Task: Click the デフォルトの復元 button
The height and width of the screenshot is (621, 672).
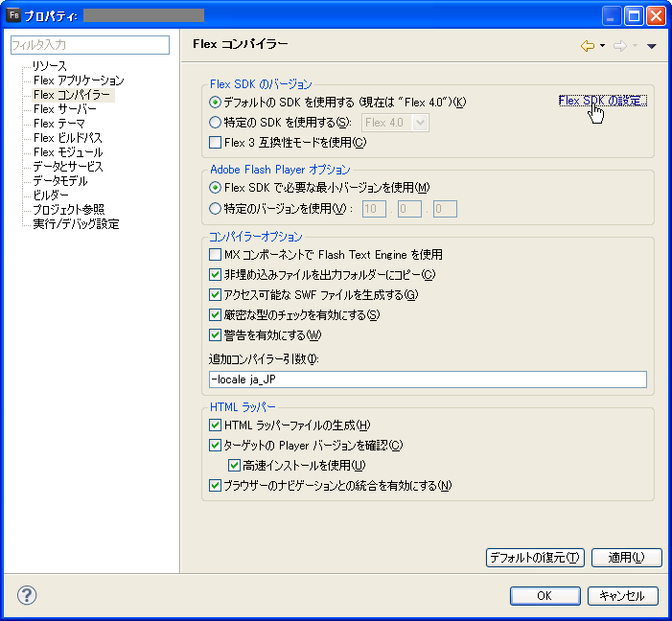Action: [535, 558]
